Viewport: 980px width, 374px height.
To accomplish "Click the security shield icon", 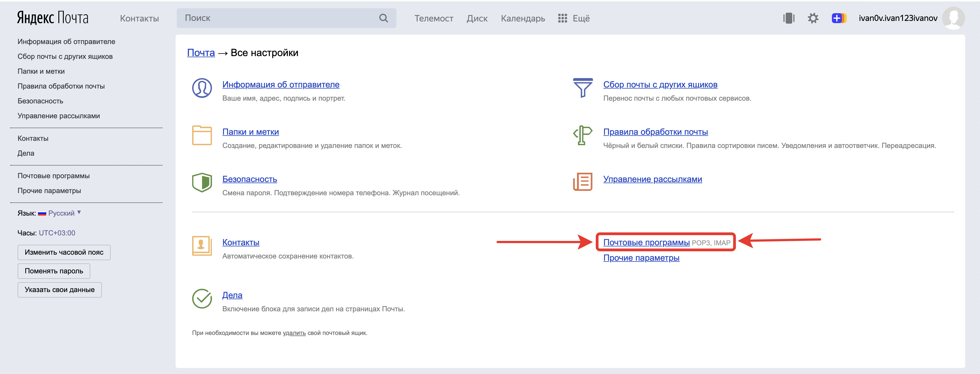I will (x=202, y=182).
